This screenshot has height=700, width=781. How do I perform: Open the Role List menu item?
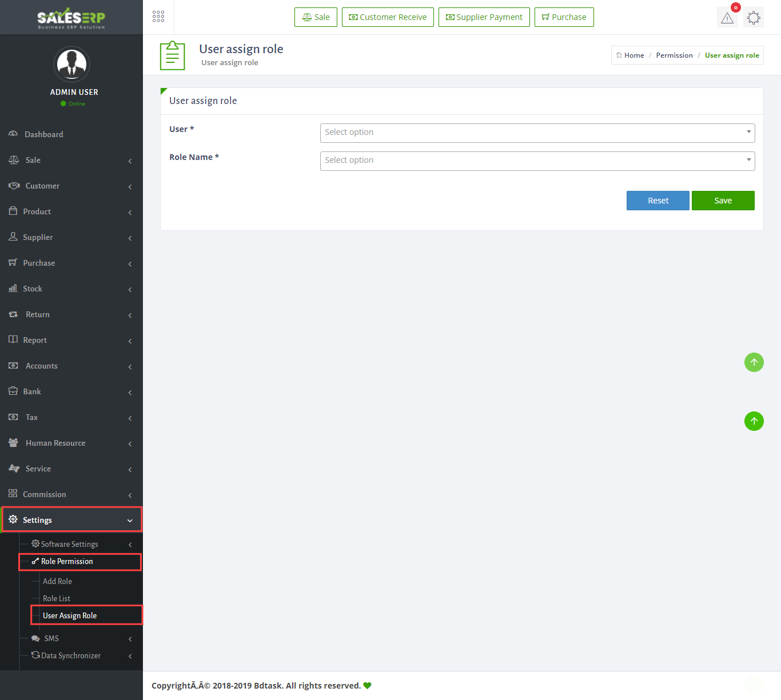[57, 598]
